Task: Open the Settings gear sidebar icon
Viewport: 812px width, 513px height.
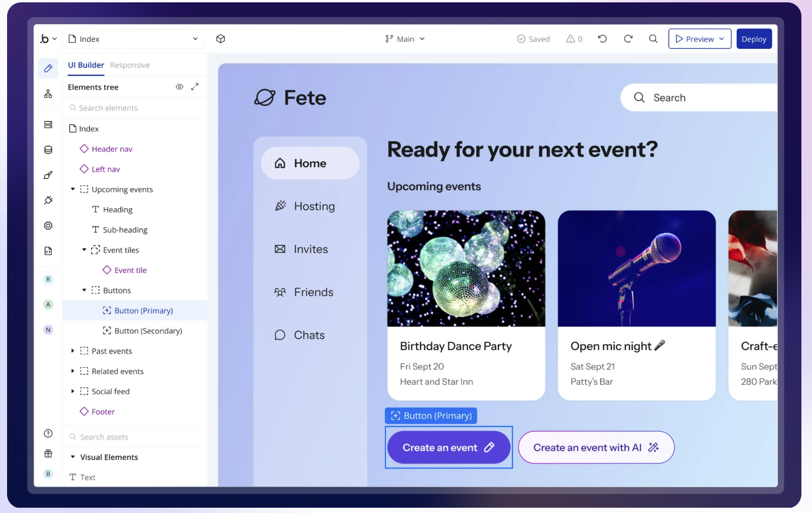Action: coord(48,225)
